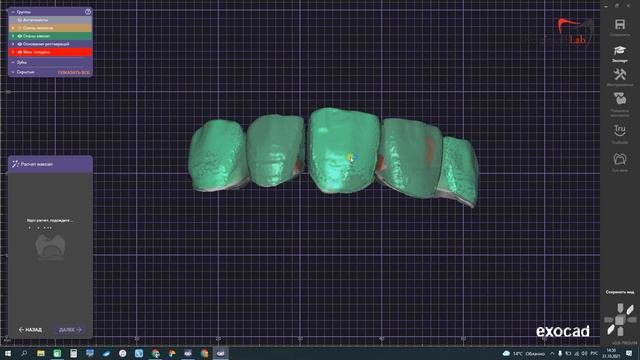640x360 pixels.
Task: Toggle visibility eye for Сканы ваксап group
Action: (19, 36)
